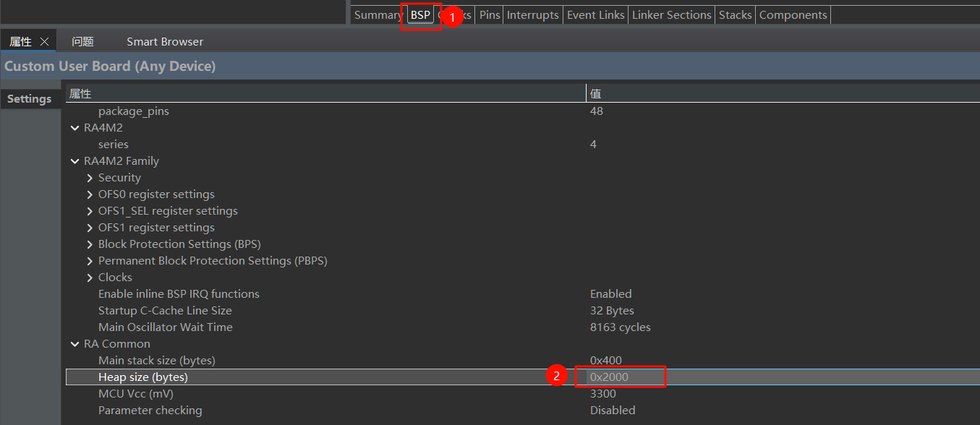
Task: Click the 值 column header
Action: coord(783,94)
